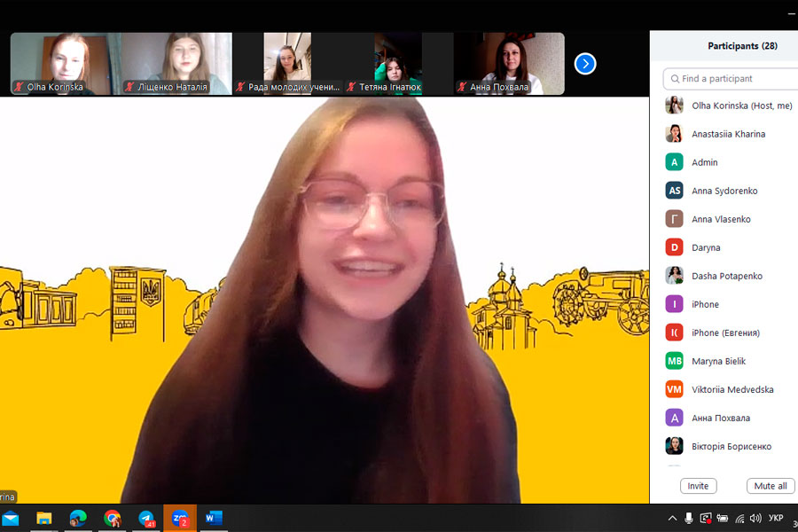Click the search magnifier icon
Viewport: 798px width, 532px height.
click(675, 79)
